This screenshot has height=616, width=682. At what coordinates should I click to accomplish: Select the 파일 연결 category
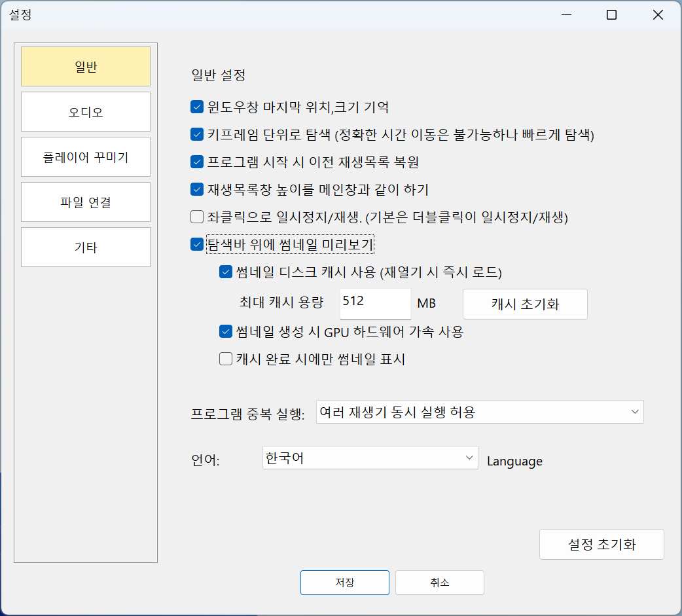[85, 202]
